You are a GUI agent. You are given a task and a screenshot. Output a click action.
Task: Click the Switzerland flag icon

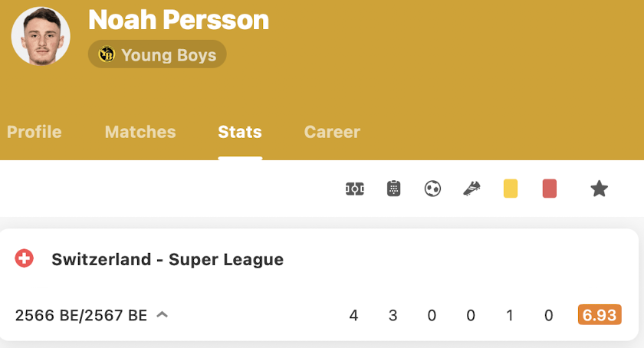[x=25, y=259]
